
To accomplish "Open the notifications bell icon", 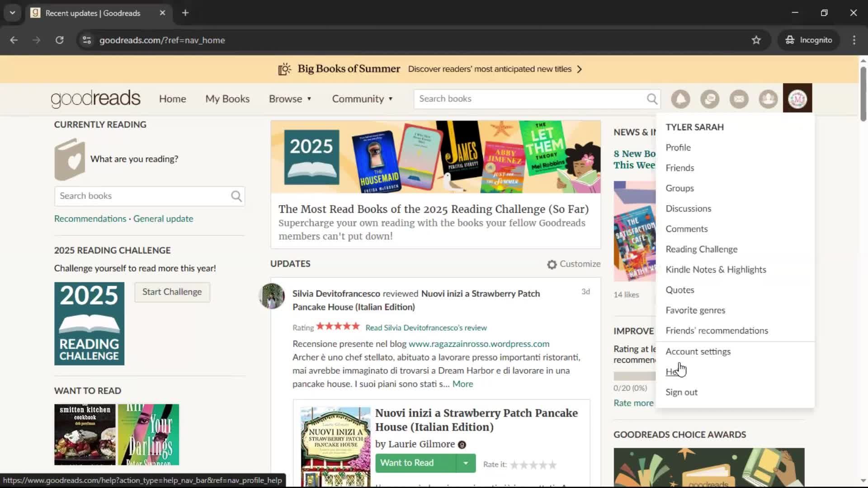I will tap(680, 99).
